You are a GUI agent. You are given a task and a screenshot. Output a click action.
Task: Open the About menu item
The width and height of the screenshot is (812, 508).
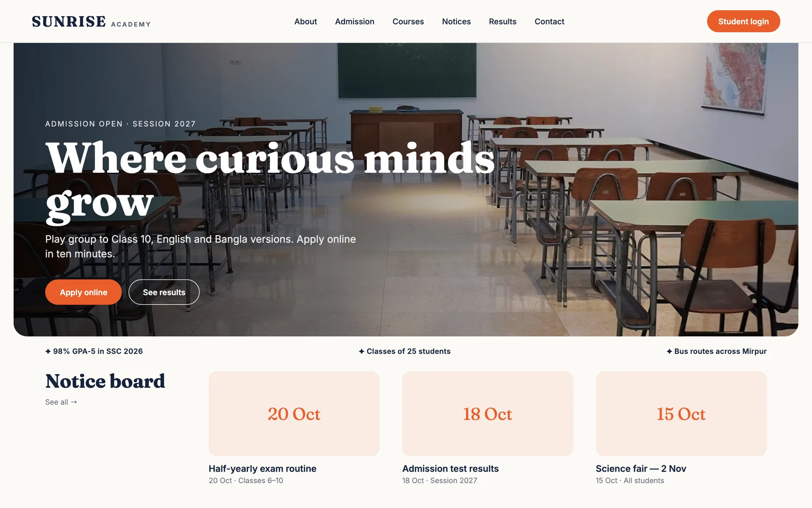point(305,22)
